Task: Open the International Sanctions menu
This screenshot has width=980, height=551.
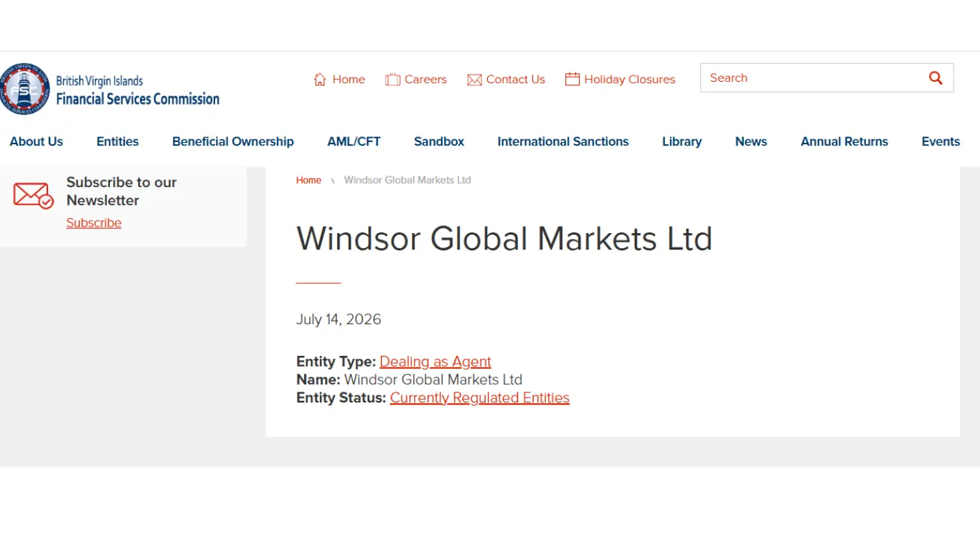Action: click(x=563, y=141)
